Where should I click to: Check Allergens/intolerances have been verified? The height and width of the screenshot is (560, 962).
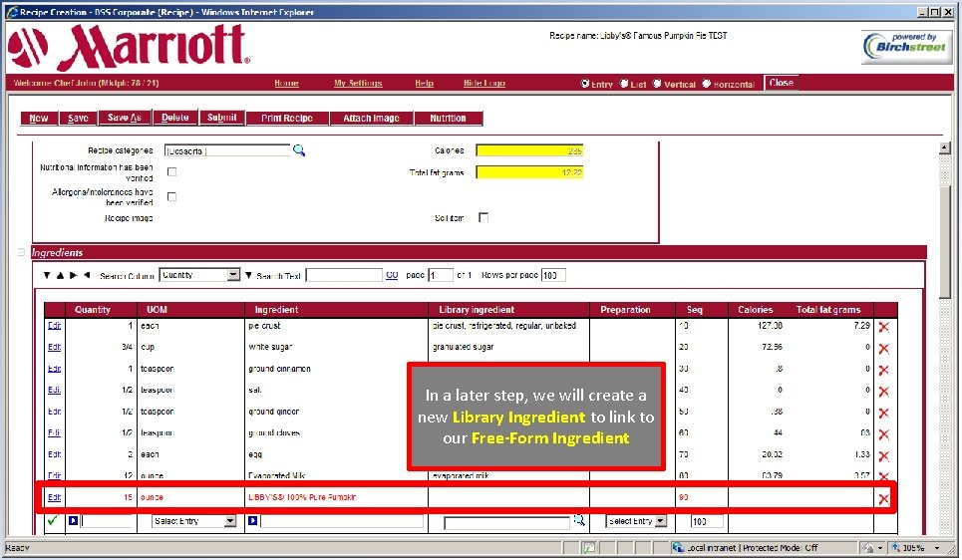pyautogui.click(x=171, y=196)
